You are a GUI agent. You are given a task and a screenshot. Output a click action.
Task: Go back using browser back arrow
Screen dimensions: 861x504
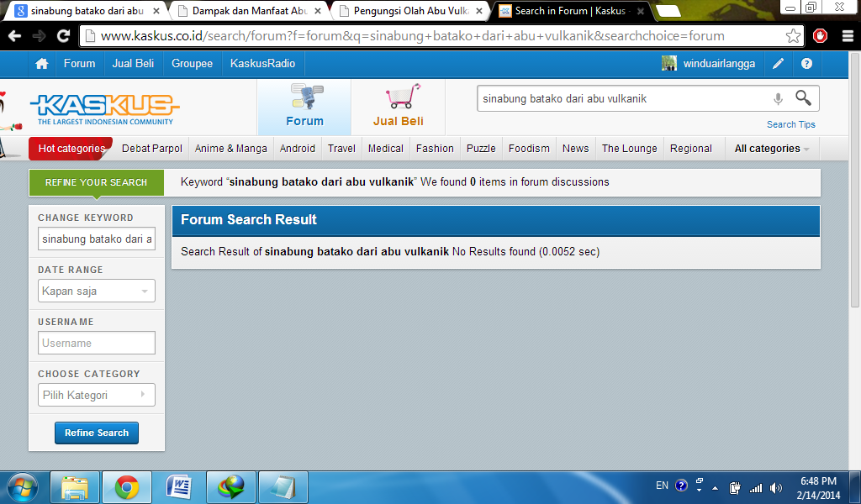(x=15, y=36)
